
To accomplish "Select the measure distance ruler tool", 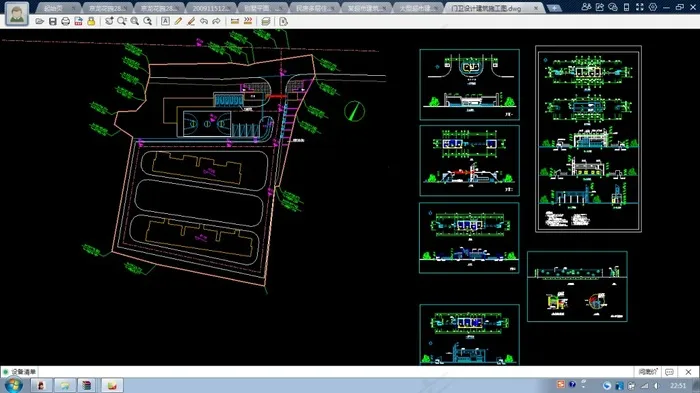I will (235, 21).
